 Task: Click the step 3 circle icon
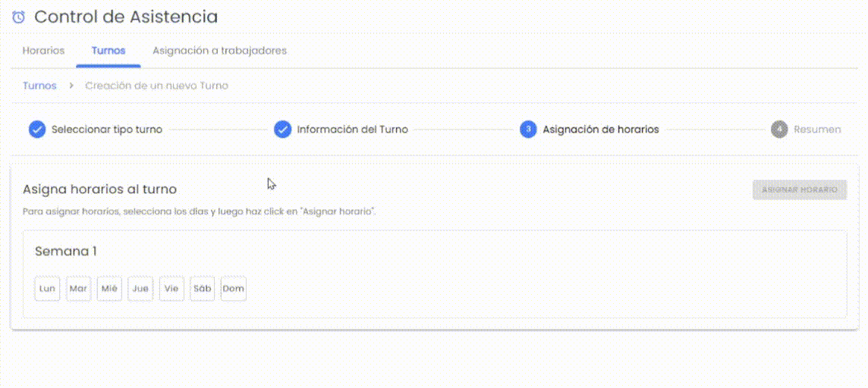(528, 130)
